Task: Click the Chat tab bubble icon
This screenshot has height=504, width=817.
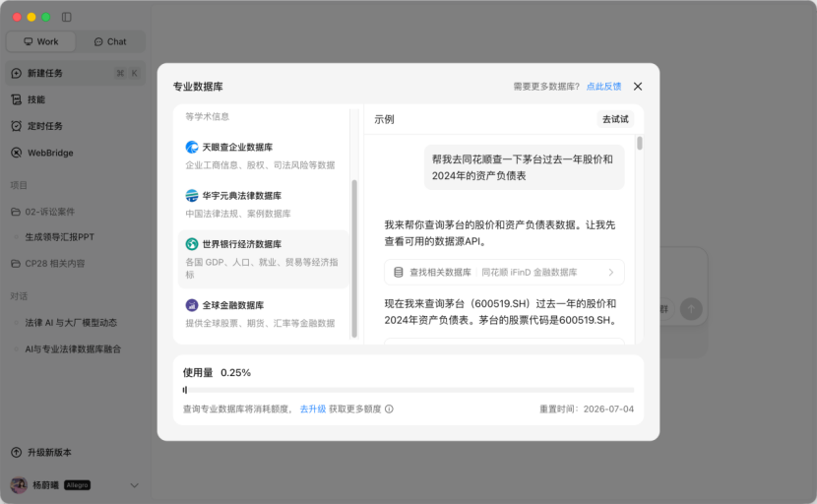Action: (x=98, y=41)
